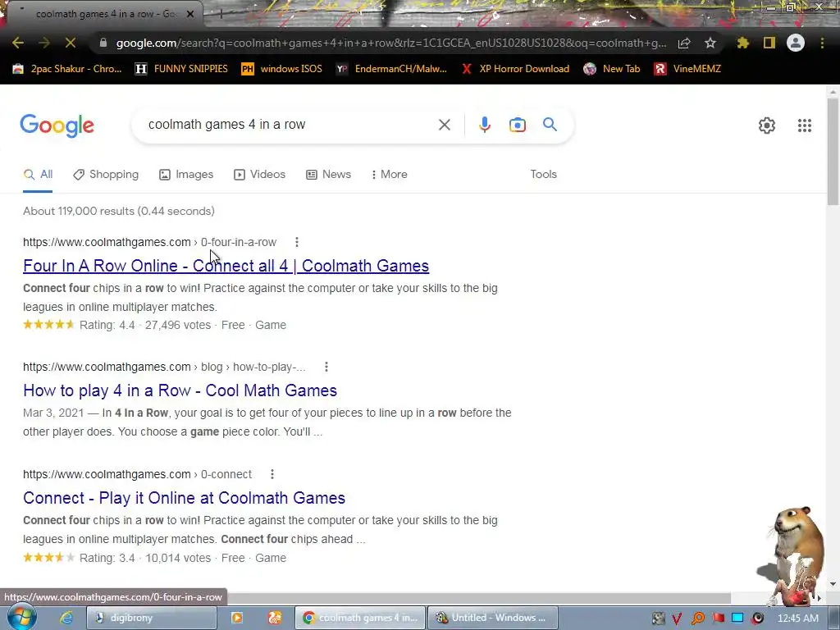The image size is (840, 630).
Task: Switch to the Images tab
Action: click(x=186, y=174)
